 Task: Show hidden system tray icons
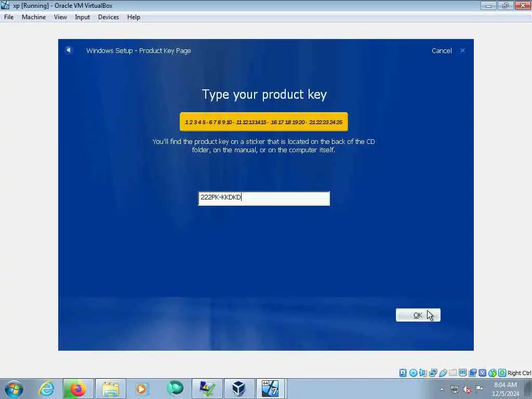[x=442, y=389]
